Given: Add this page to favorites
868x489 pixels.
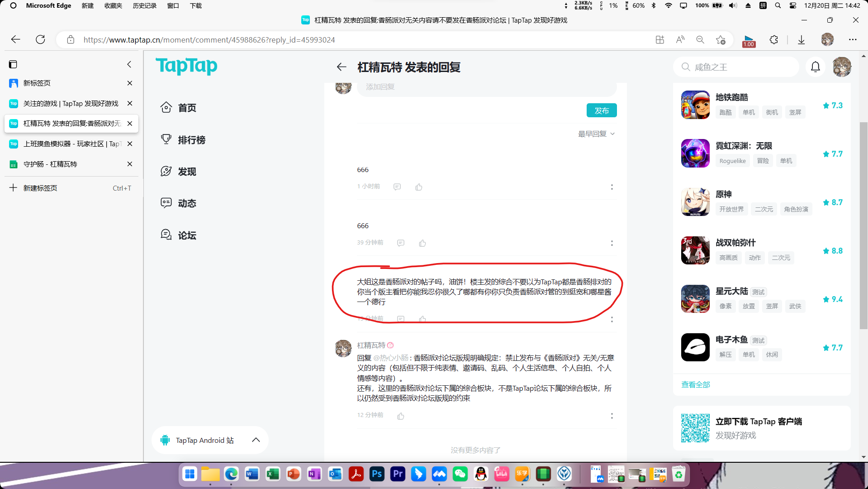Looking at the screenshot, I should click(x=721, y=40).
